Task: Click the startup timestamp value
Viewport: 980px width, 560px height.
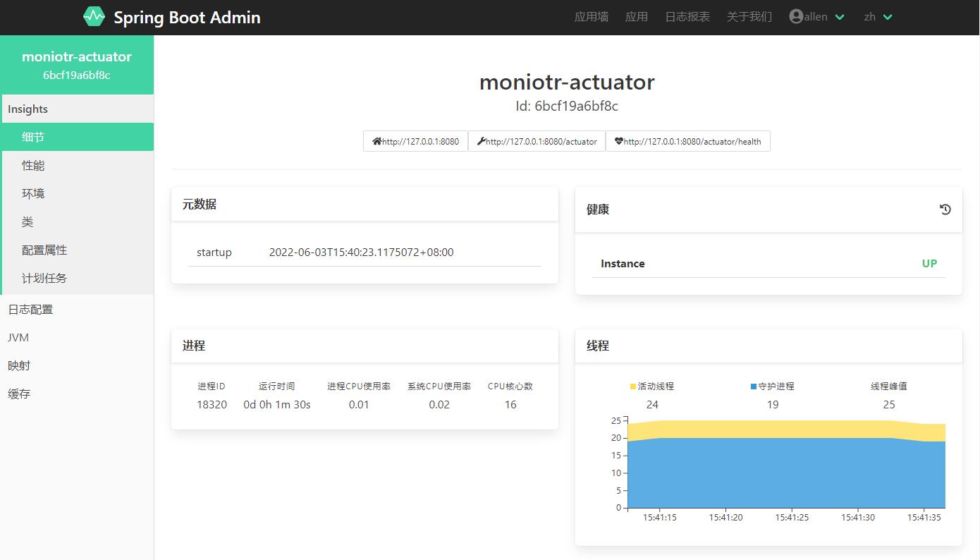Action: tap(362, 252)
